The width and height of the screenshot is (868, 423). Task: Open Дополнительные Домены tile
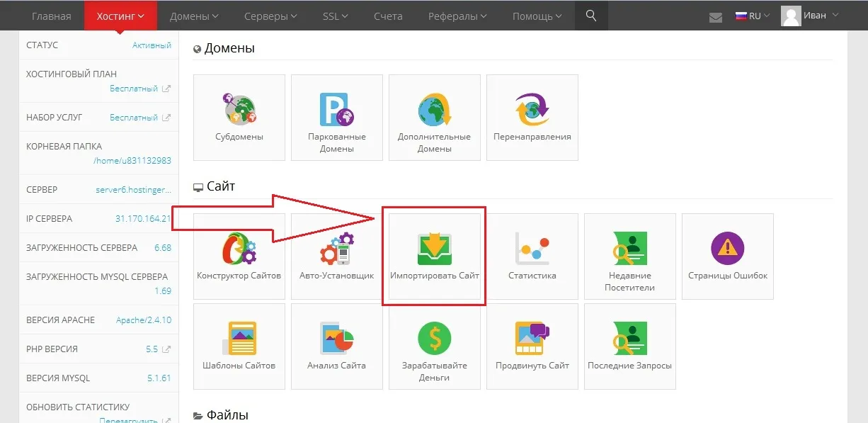point(435,118)
